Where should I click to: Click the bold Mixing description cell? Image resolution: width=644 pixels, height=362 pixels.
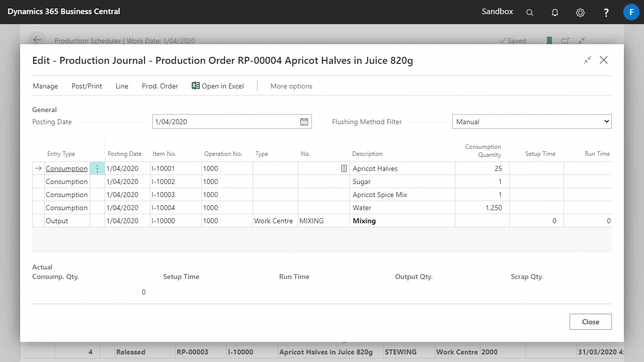(402, 221)
